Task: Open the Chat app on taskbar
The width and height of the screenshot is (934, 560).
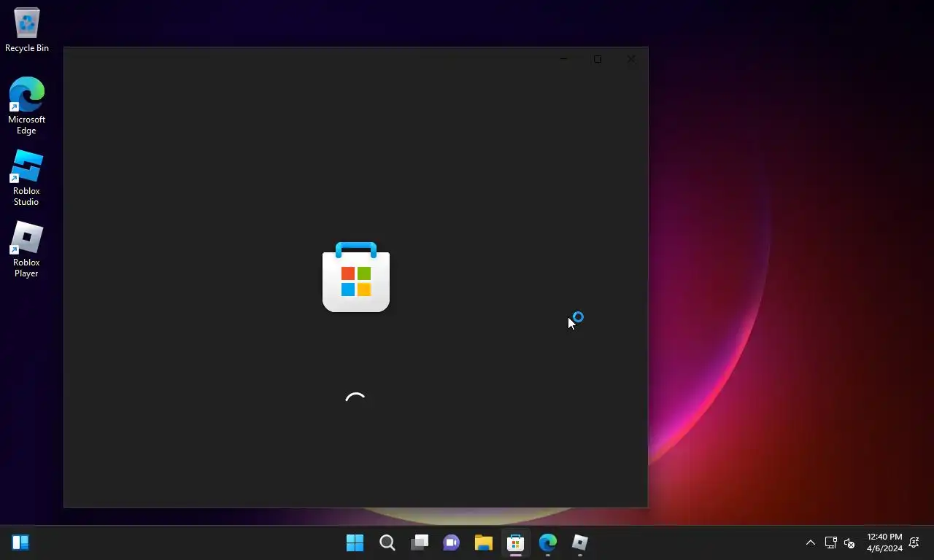Action: tap(452, 542)
